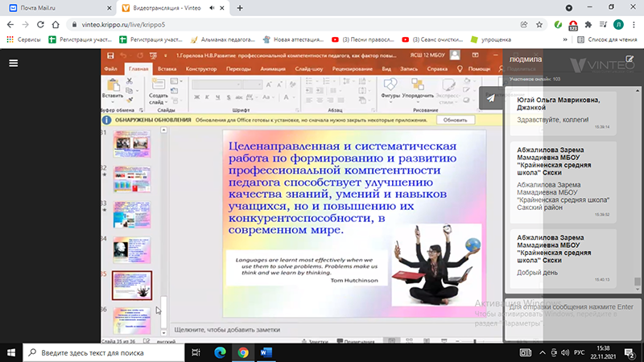Click the info icon in update notification bar
The height and width of the screenshot is (362, 644).
(106, 120)
